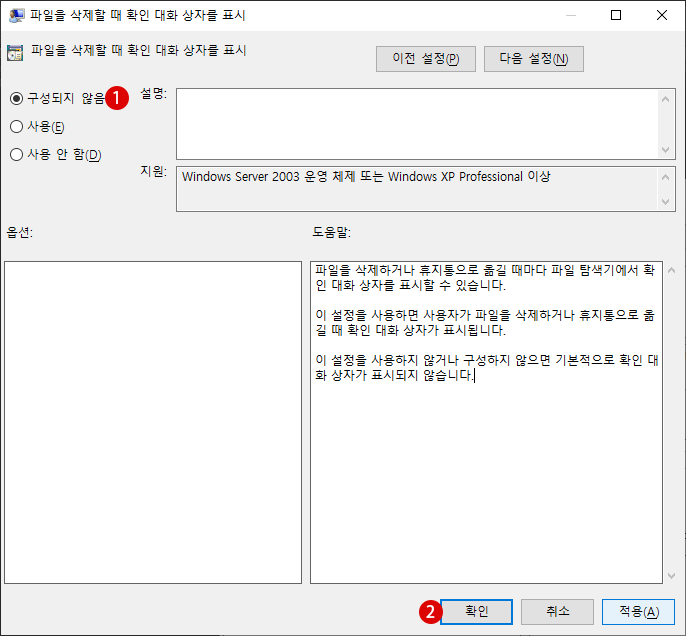Screen dimensions: 686x636
Task: Click the down arrow of 설명 scrollbar
Action: [665, 150]
